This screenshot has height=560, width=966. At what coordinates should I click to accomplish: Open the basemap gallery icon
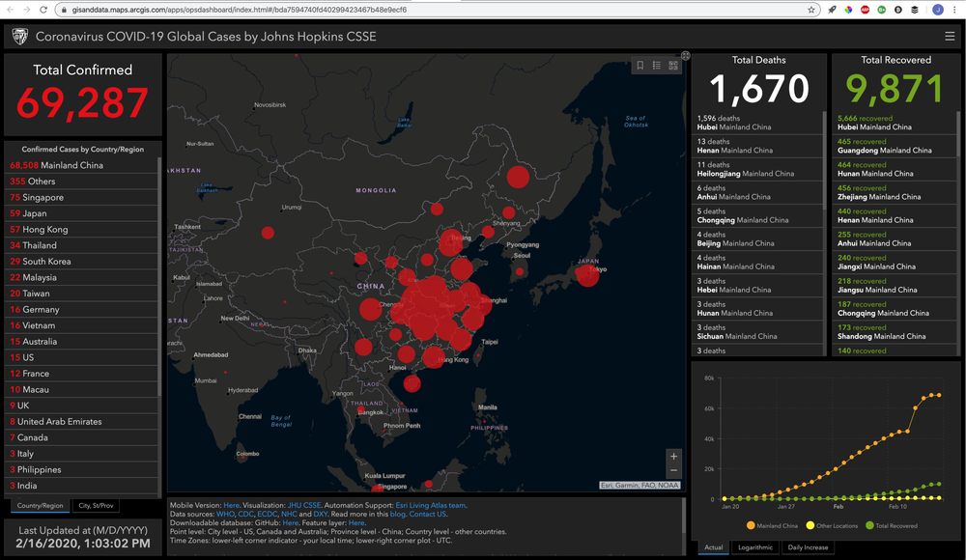click(x=673, y=66)
